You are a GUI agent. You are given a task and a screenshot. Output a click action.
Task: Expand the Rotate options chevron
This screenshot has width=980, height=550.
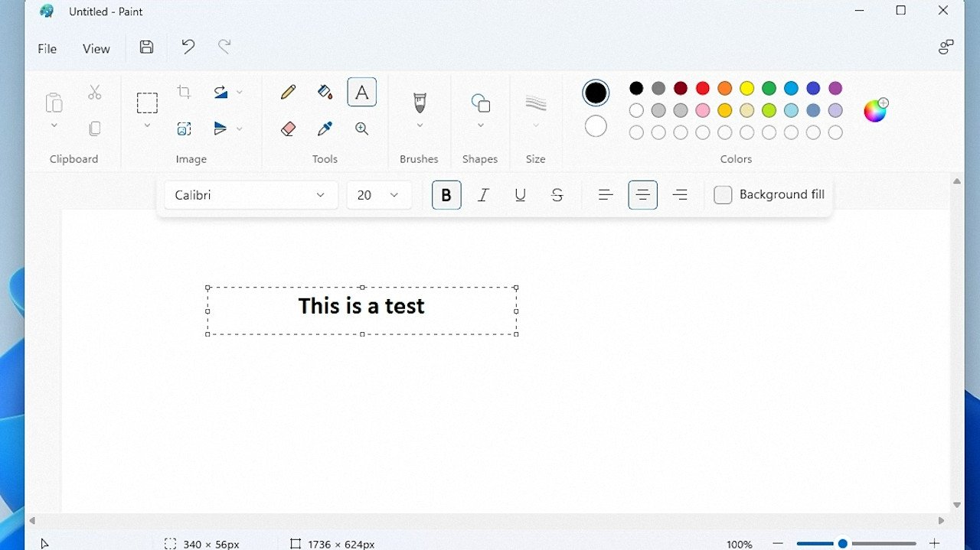coord(240,92)
